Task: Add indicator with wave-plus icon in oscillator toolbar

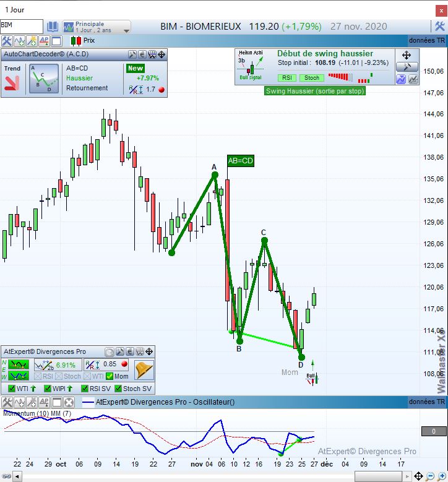Action: tap(19, 402)
